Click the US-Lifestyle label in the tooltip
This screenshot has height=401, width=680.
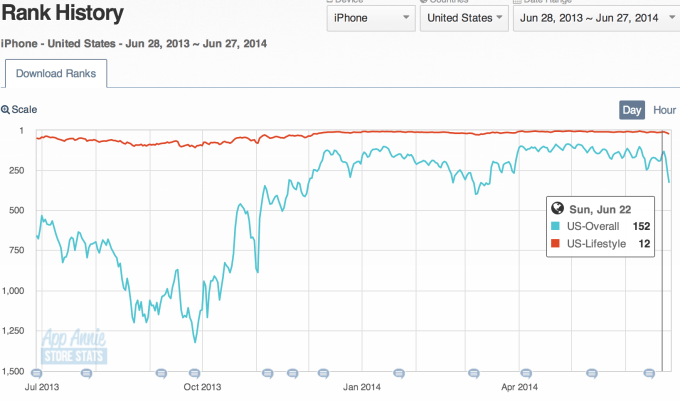pos(597,243)
